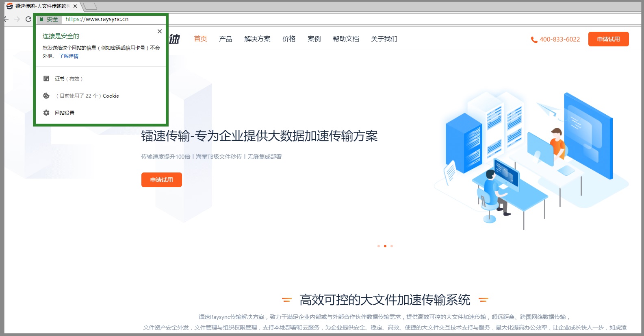Click the phone handset icon
The width and height of the screenshot is (644, 336).
534,39
